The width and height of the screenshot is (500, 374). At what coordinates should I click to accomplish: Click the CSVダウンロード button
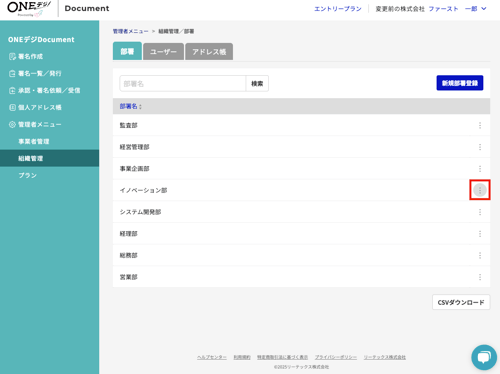461,302
